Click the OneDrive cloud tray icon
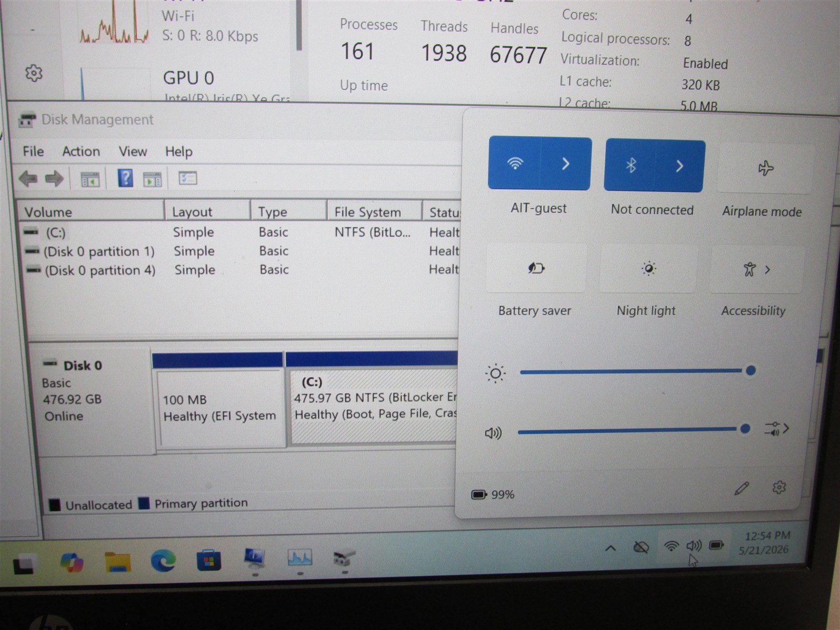This screenshot has width=840, height=630. pos(640,548)
